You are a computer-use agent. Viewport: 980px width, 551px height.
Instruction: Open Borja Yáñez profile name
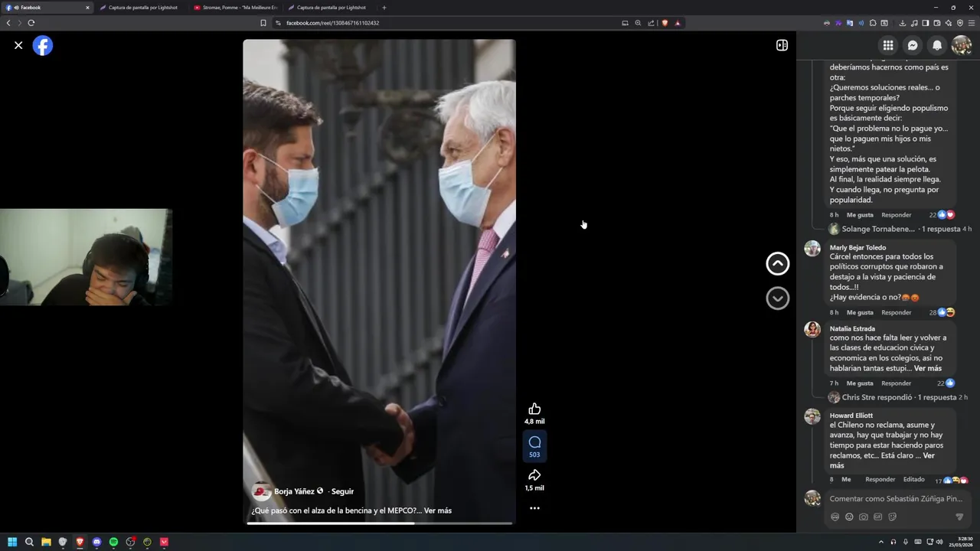click(294, 491)
